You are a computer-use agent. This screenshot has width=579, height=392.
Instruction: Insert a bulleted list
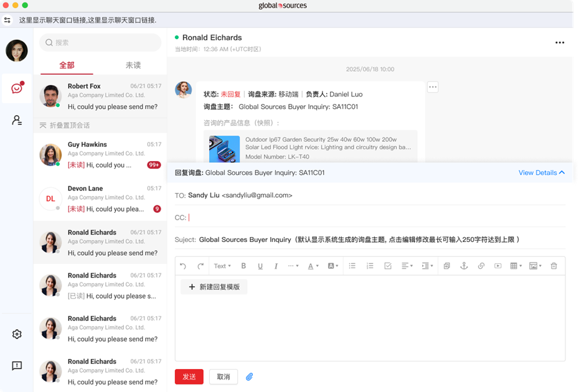(352, 266)
